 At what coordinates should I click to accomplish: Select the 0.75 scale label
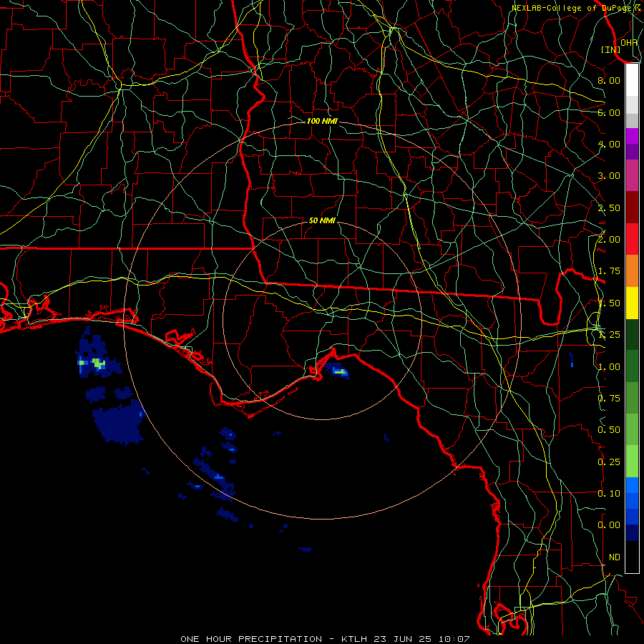(609, 399)
